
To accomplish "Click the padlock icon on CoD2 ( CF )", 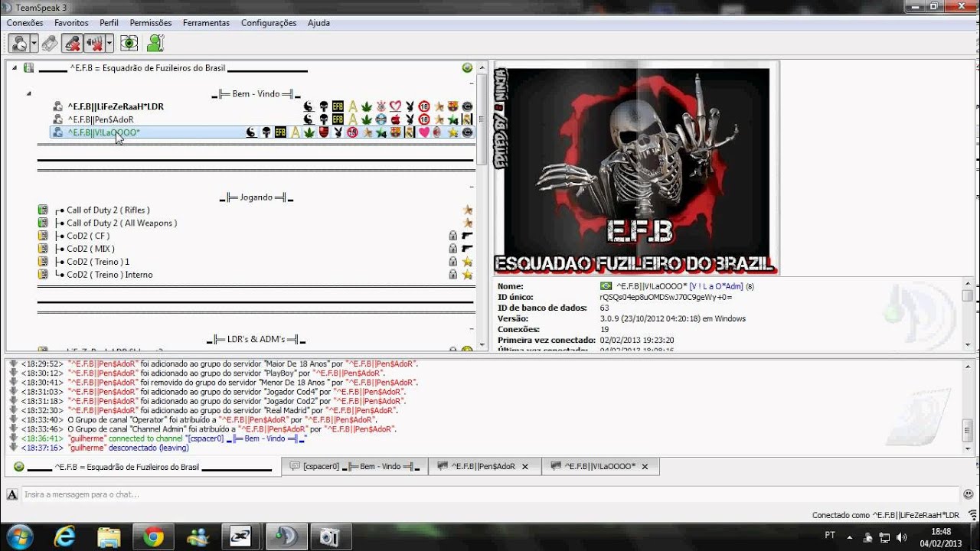I will point(452,236).
